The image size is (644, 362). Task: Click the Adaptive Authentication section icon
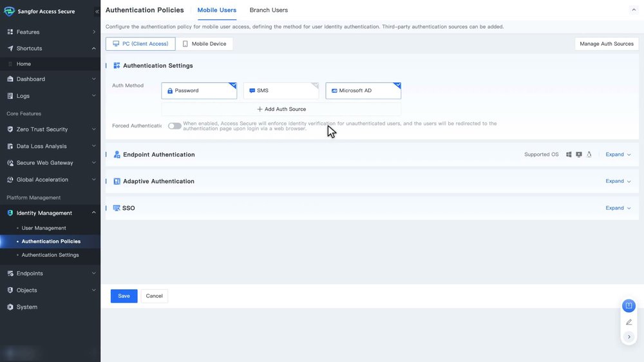tap(117, 181)
